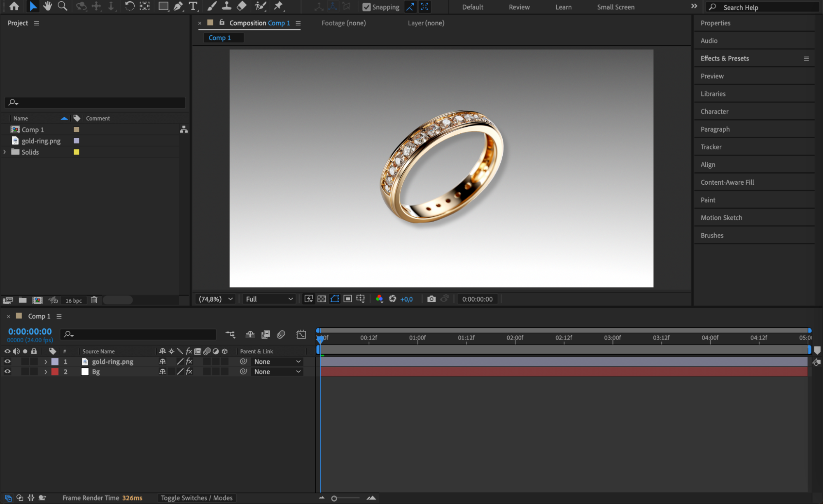Select the Puppet Pin tool
The image size is (823, 504).
coord(279,6)
